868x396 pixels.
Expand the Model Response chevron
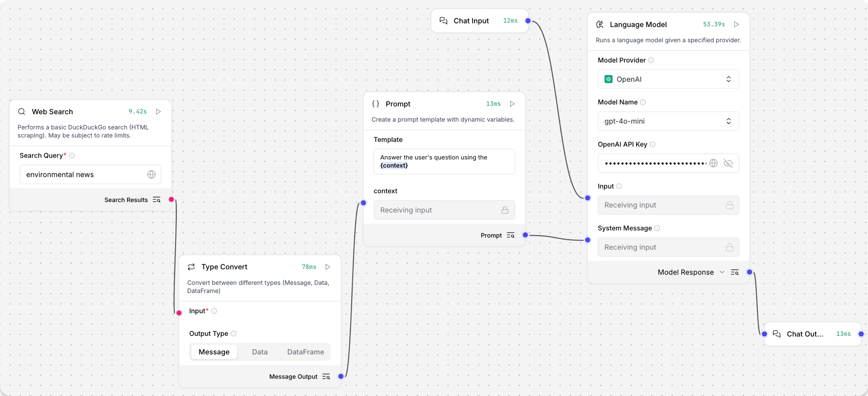(x=722, y=272)
